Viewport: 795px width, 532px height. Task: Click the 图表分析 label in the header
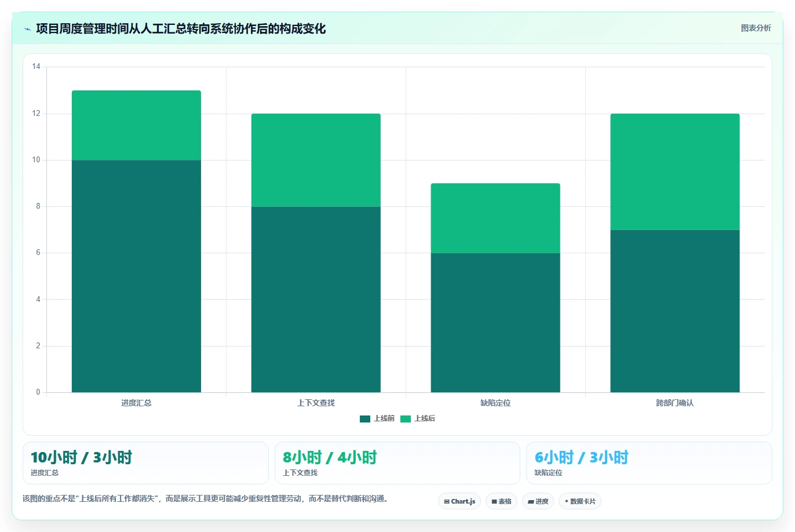pos(756,28)
